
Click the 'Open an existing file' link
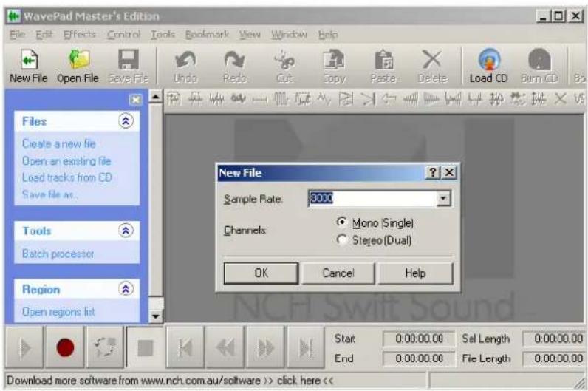(66, 161)
